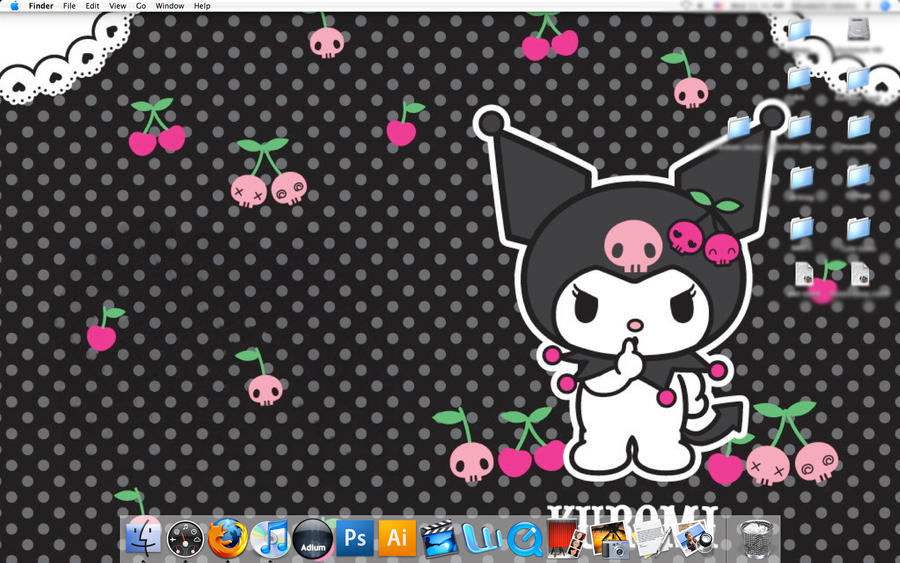Open the Go menu
900x563 pixels.
click(141, 6)
